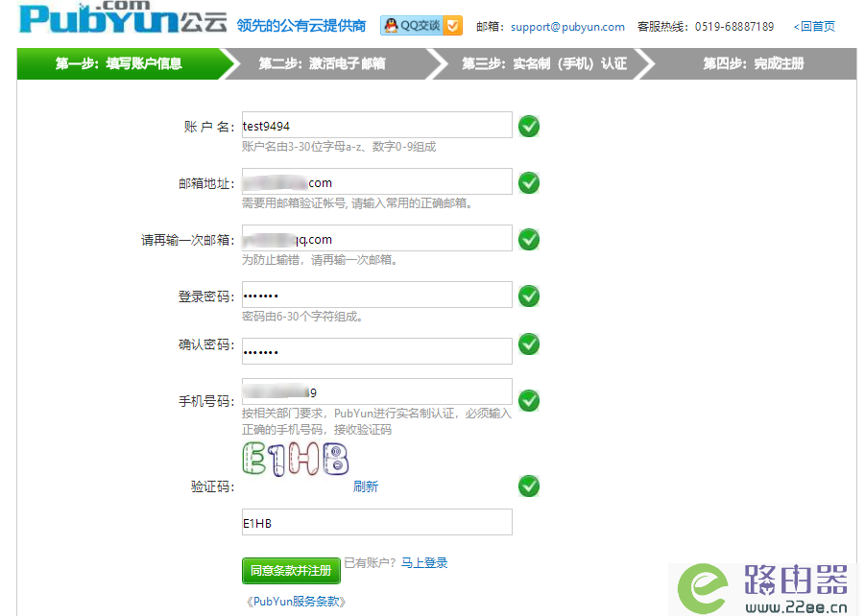Click hint text 密码由6-30个字符组成。

[x=302, y=317]
